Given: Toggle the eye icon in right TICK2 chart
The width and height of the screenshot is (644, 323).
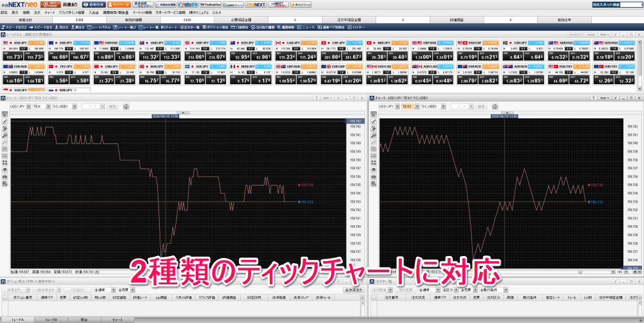Looking at the screenshot, I should coord(374,169).
